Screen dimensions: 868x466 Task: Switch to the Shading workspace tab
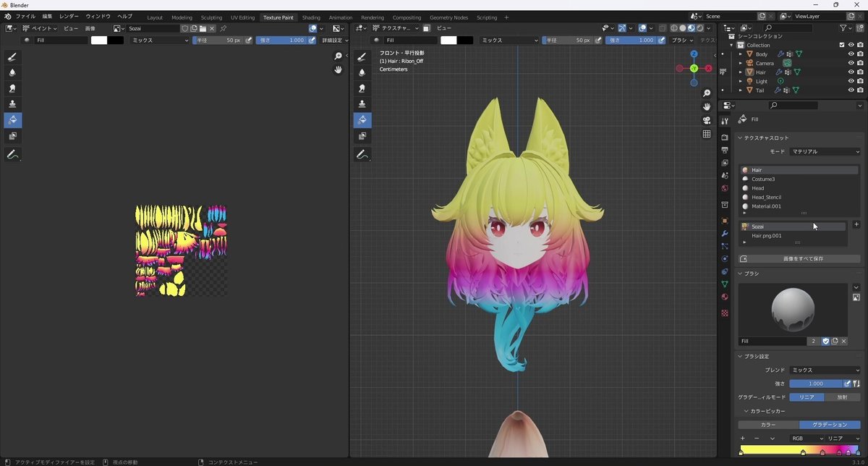point(311,17)
